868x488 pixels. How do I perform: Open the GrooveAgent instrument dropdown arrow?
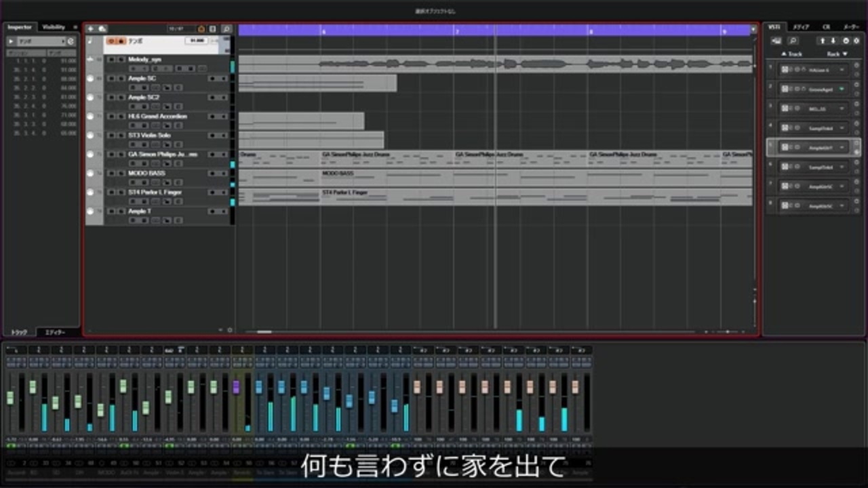pos(842,89)
